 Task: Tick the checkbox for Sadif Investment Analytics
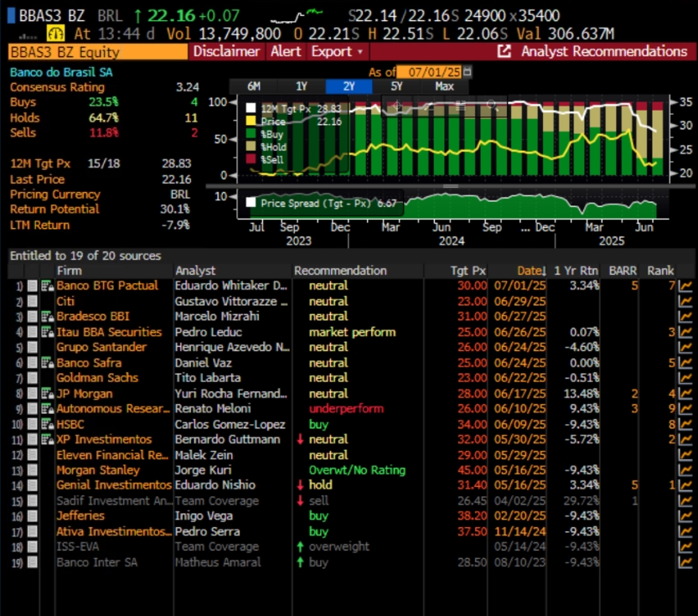point(32,501)
